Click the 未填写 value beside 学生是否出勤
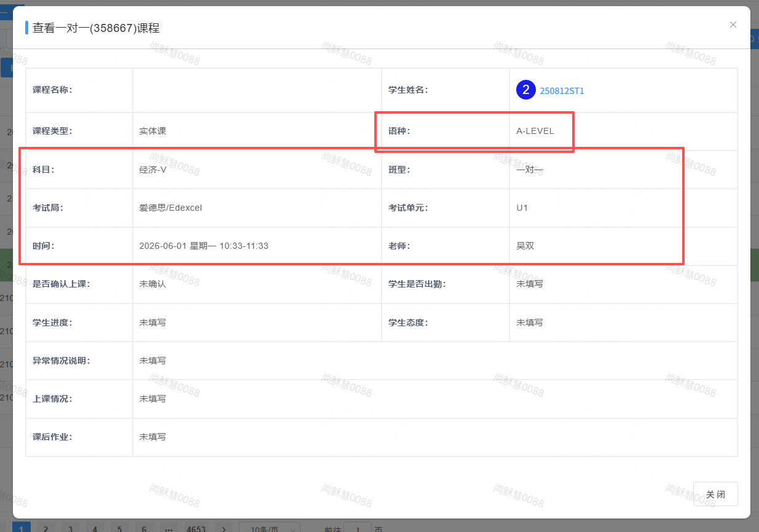Viewport: 759px width, 532px height. pos(529,284)
